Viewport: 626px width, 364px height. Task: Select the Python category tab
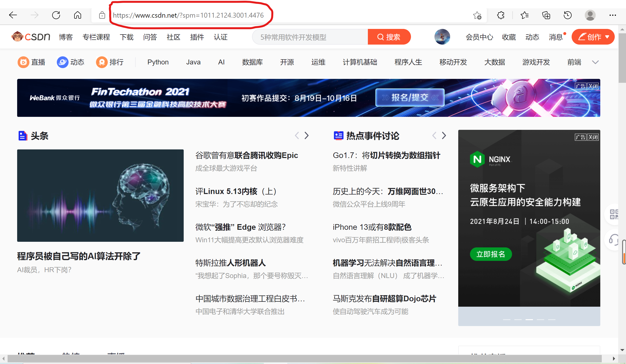click(x=158, y=62)
